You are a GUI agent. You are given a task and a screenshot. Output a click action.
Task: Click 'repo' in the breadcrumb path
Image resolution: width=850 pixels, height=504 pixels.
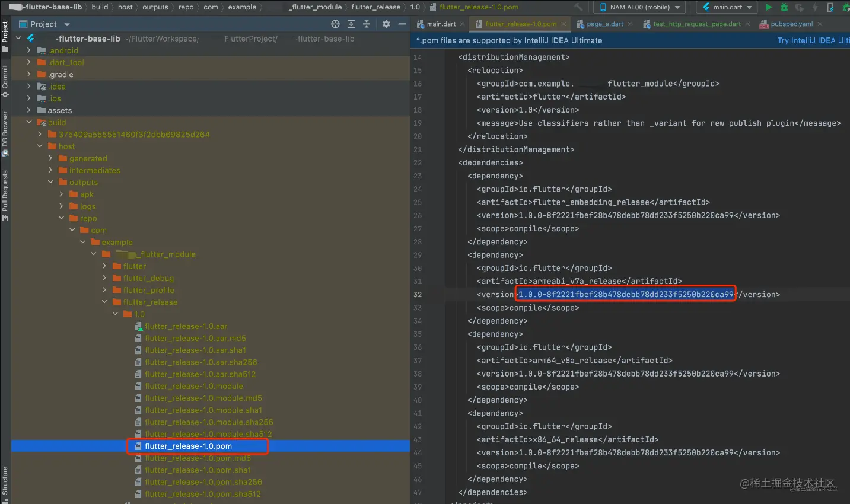[186, 7]
